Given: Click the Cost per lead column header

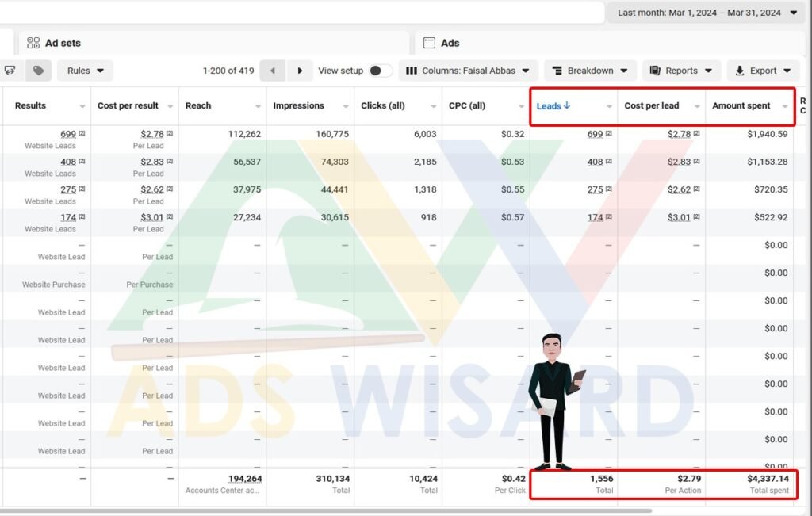Looking at the screenshot, I should click(652, 105).
